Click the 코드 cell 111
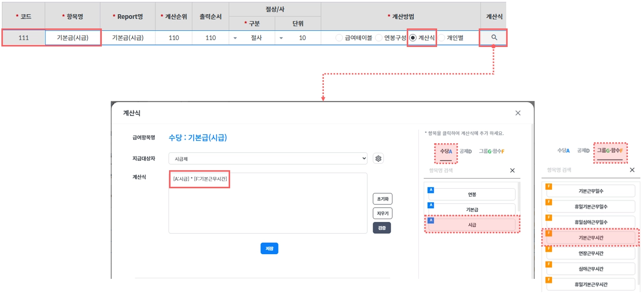 24,38
